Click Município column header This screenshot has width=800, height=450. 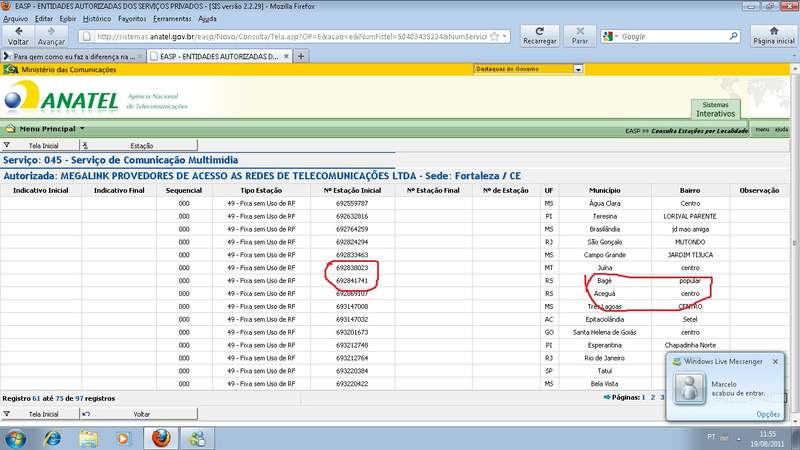tap(605, 190)
